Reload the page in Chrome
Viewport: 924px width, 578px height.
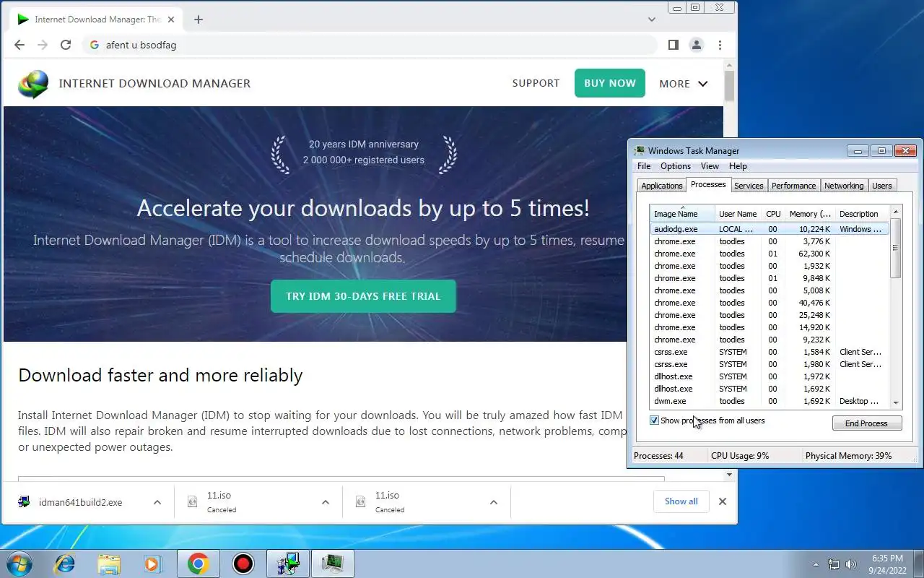coord(66,45)
